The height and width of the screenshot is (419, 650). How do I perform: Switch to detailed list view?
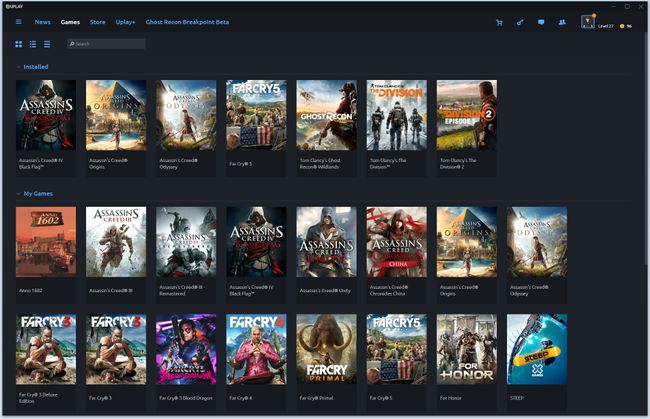pyautogui.click(x=33, y=44)
